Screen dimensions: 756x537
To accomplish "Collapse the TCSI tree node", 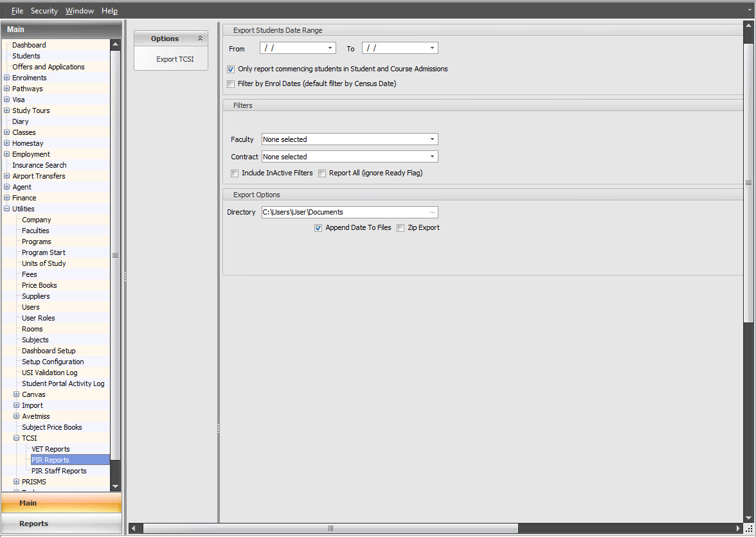I will click(x=17, y=438).
